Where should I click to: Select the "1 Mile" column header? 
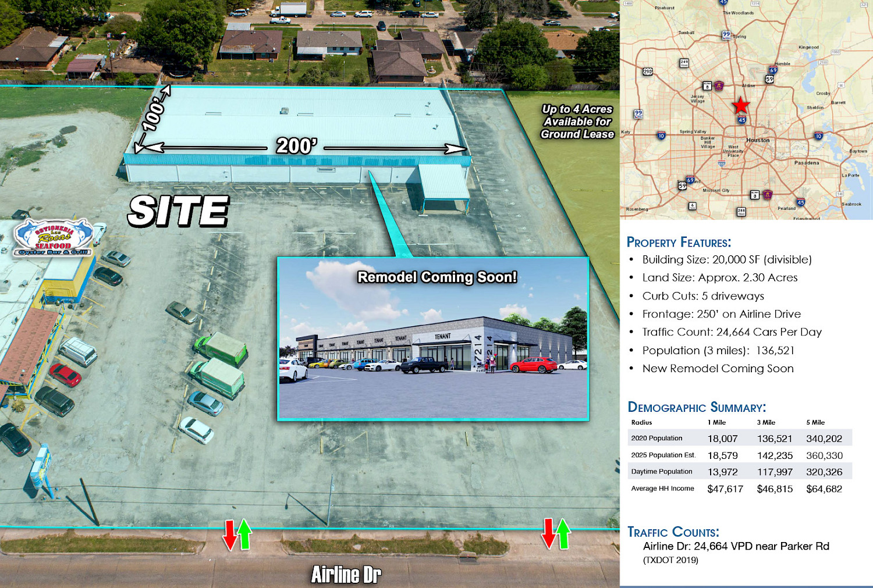pyautogui.click(x=716, y=422)
